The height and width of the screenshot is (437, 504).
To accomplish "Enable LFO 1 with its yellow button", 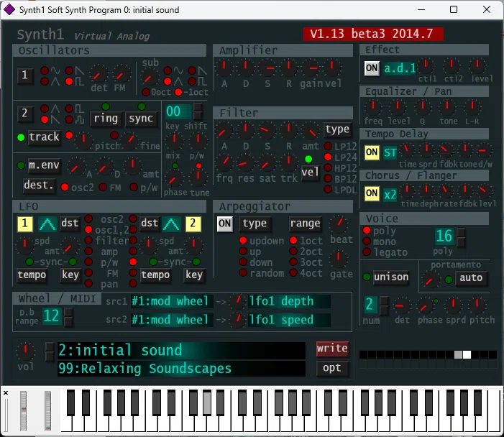I will pos(24,224).
